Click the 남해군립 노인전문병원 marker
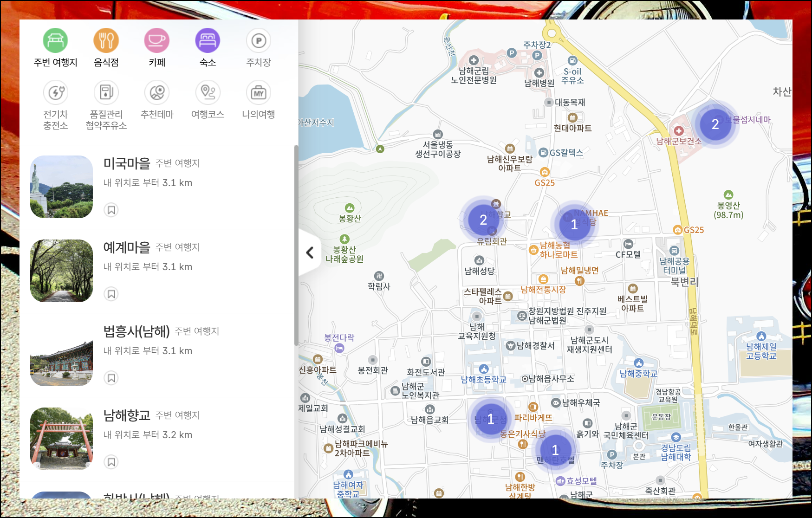This screenshot has height=518, width=812. tap(474, 60)
